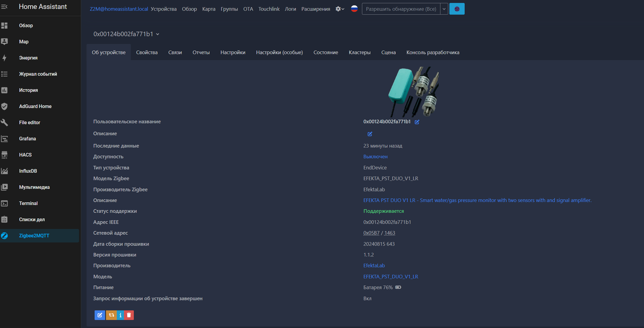Image resolution: width=644 pixels, height=328 pixels.
Task: Switch to the Связи tab
Action: tap(175, 52)
